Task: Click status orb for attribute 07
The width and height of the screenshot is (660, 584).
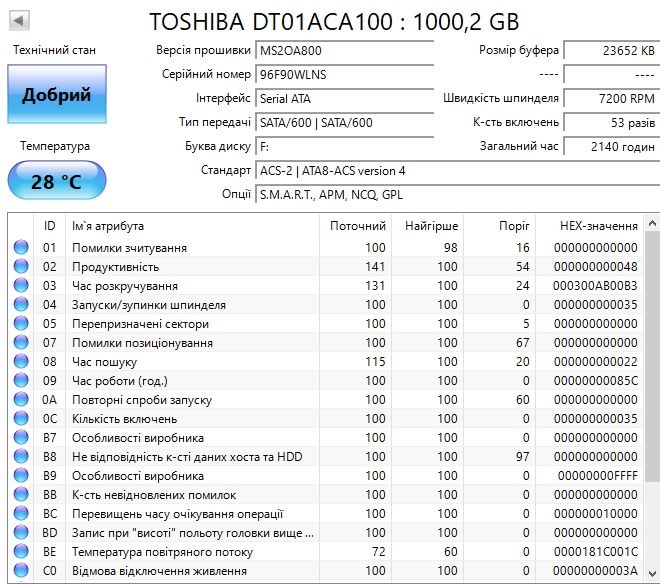Action: click(x=21, y=342)
